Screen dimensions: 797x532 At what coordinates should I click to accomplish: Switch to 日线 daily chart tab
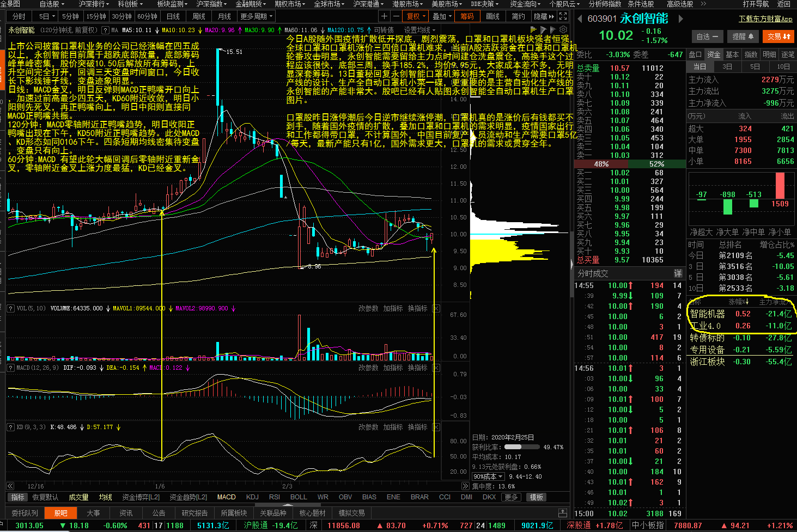click(x=173, y=16)
